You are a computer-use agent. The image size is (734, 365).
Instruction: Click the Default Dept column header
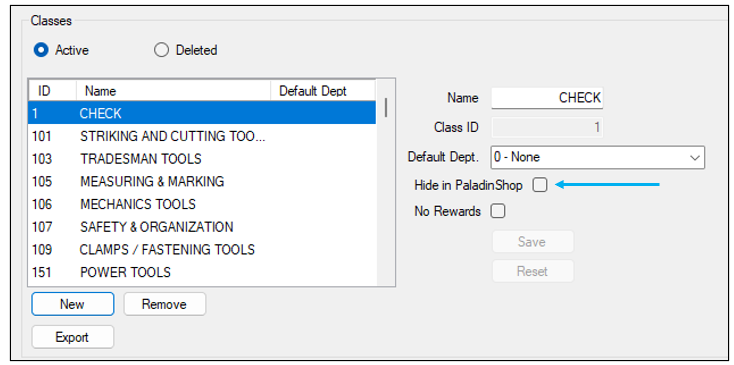click(x=323, y=91)
